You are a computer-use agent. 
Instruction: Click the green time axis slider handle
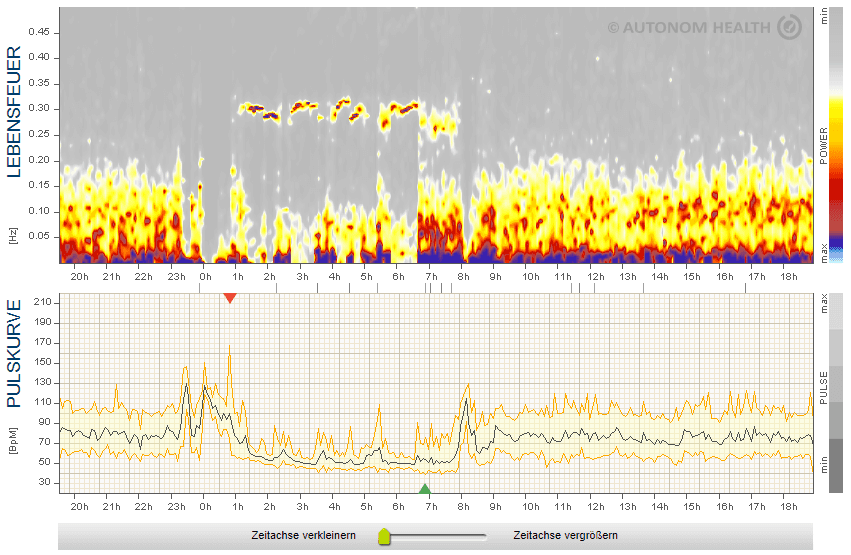(x=383, y=537)
